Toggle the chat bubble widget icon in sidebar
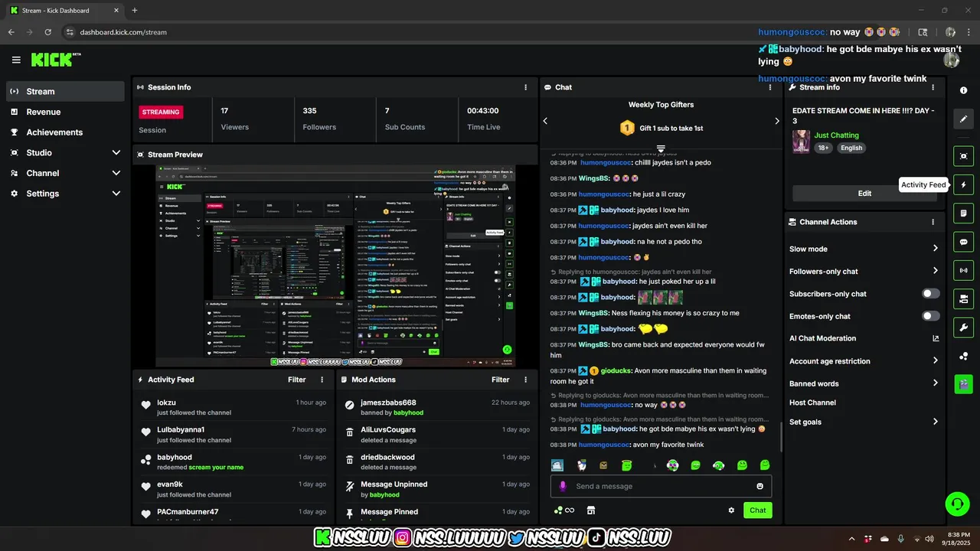 tap(963, 242)
